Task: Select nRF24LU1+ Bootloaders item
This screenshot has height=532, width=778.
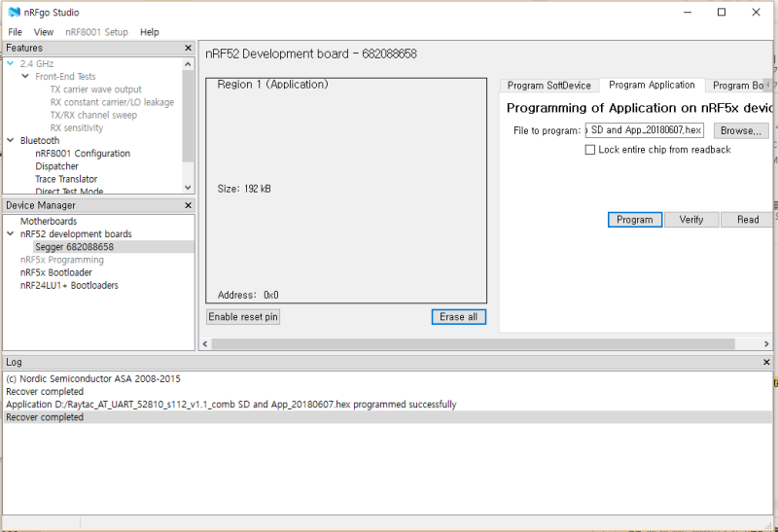Action: coord(69,286)
